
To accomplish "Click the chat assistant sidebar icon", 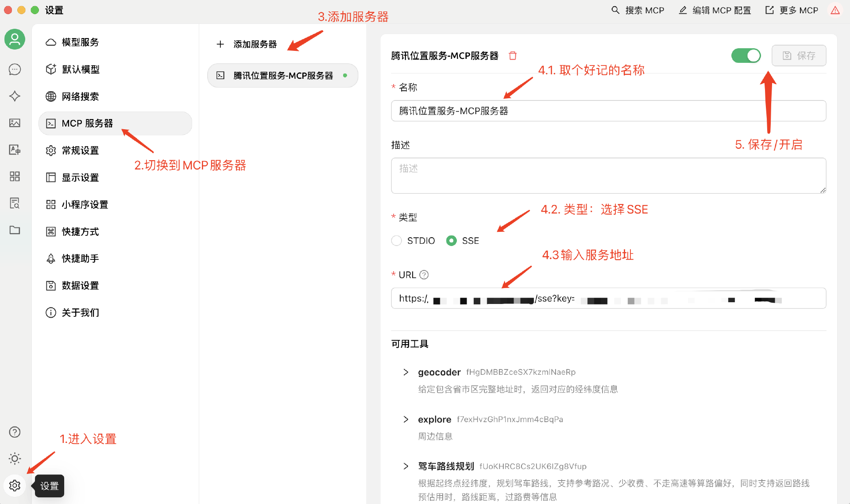I will pos(15,69).
